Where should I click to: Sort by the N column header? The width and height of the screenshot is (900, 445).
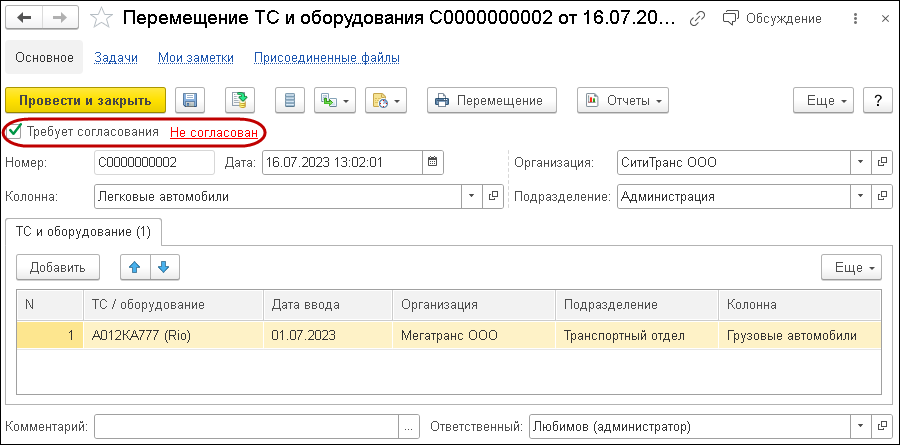pos(51,305)
